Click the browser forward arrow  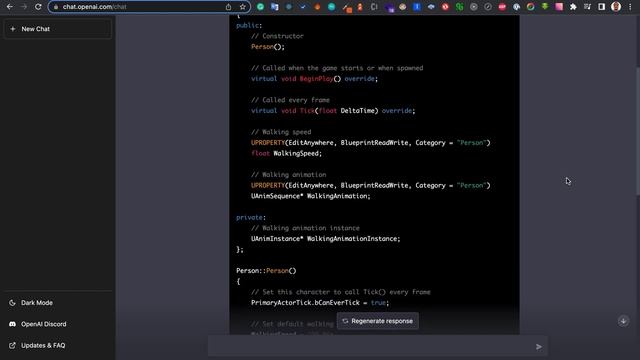pyautogui.click(x=24, y=7)
